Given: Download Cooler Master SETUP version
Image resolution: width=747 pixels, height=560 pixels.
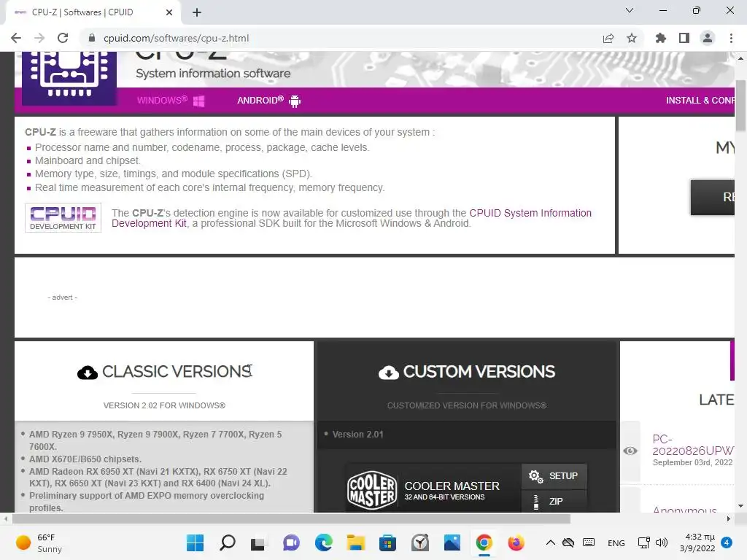Looking at the screenshot, I should click(554, 476).
